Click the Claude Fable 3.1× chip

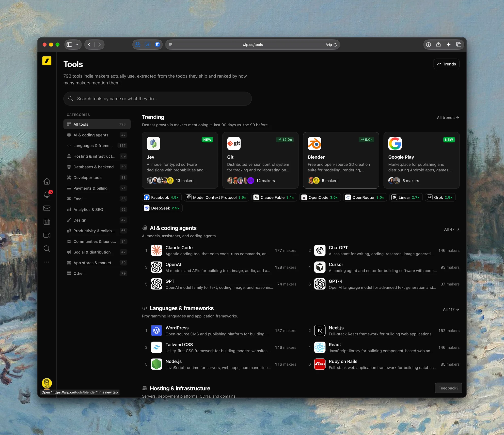point(274,197)
